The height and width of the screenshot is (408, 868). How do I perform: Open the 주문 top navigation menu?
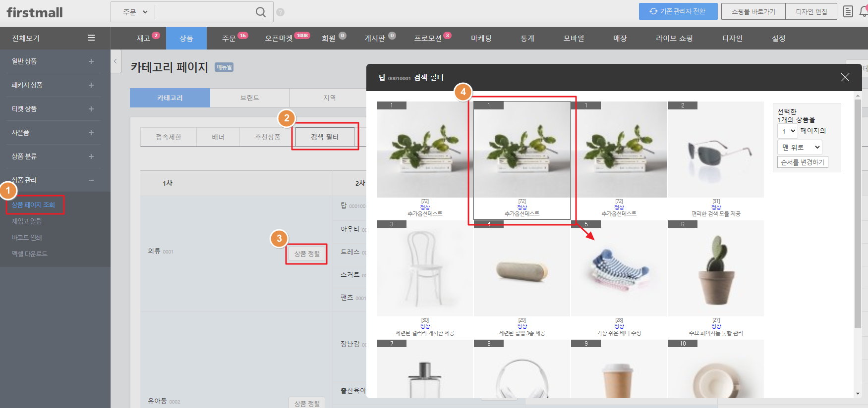(x=229, y=38)
